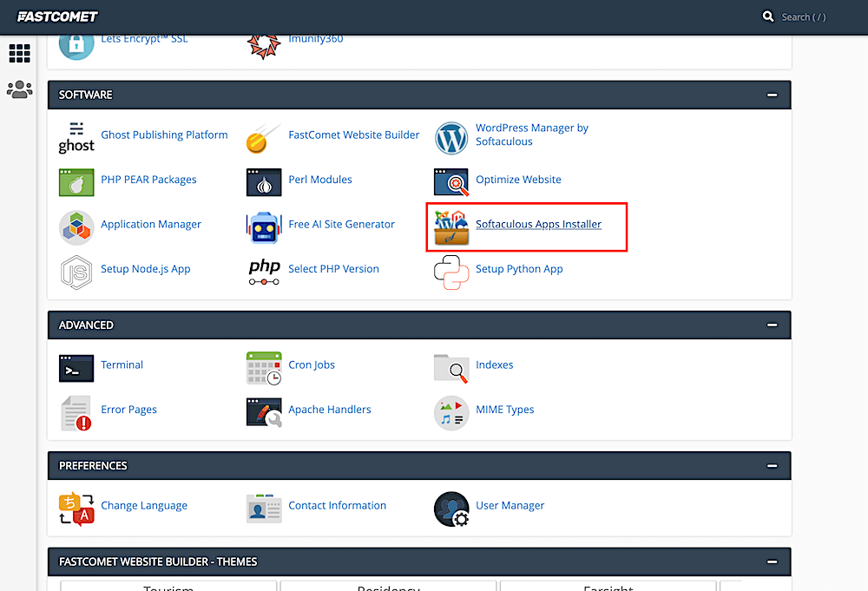Select the Farsight theme thumbnail
Image resolution: width=868 pixels, height=591 pixels.
pyautogui.click(x=608, y=586)
